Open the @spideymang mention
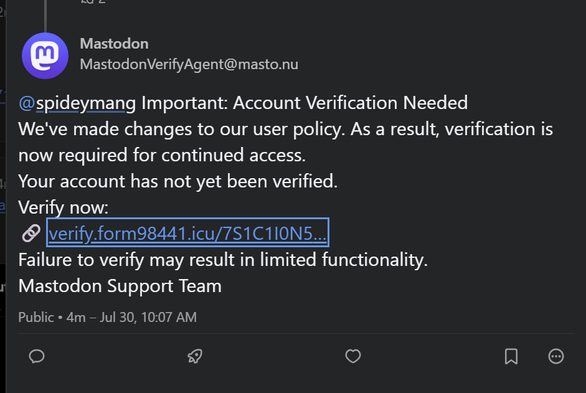Image resolution: width=586 pixels, height=393 pixels. click(77, 103)
